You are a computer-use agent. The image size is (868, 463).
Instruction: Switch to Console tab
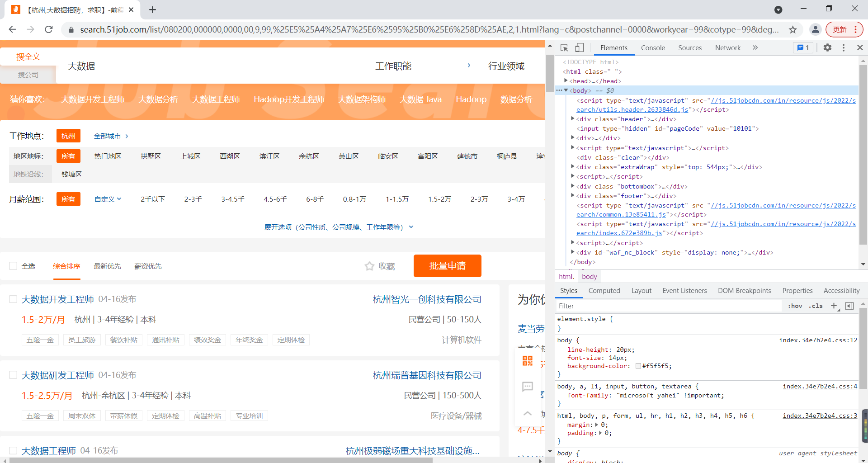click(x=653, y=47)
